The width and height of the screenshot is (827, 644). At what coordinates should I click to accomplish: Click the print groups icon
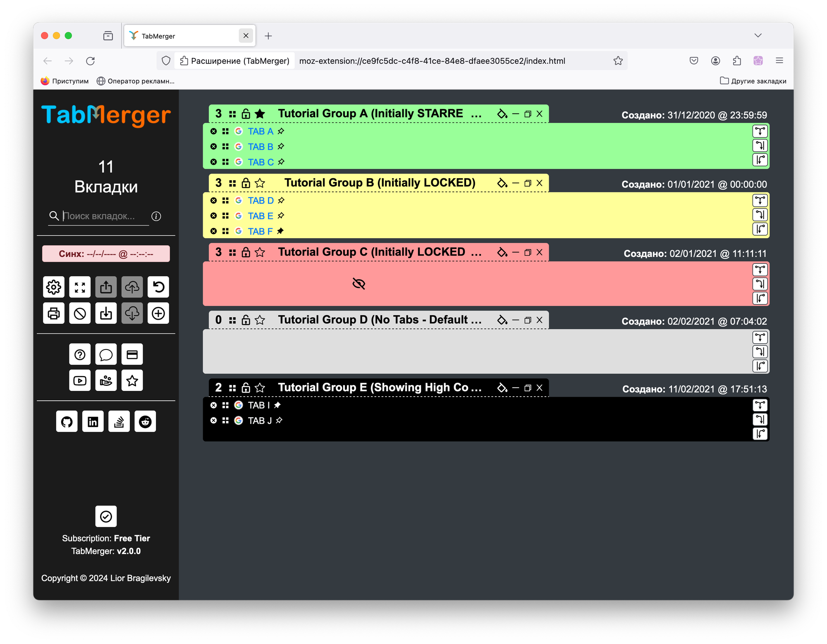[x=54, y=313]
